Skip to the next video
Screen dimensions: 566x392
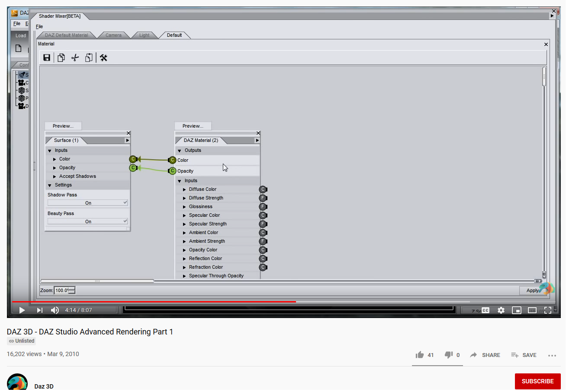(x=39, y=310)
